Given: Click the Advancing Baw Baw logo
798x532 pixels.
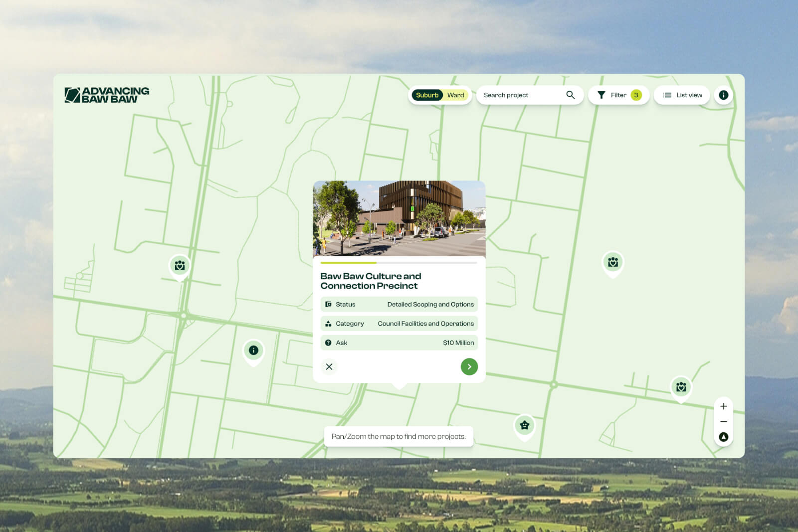Looking at the screenshot, I should coord(107,95).
